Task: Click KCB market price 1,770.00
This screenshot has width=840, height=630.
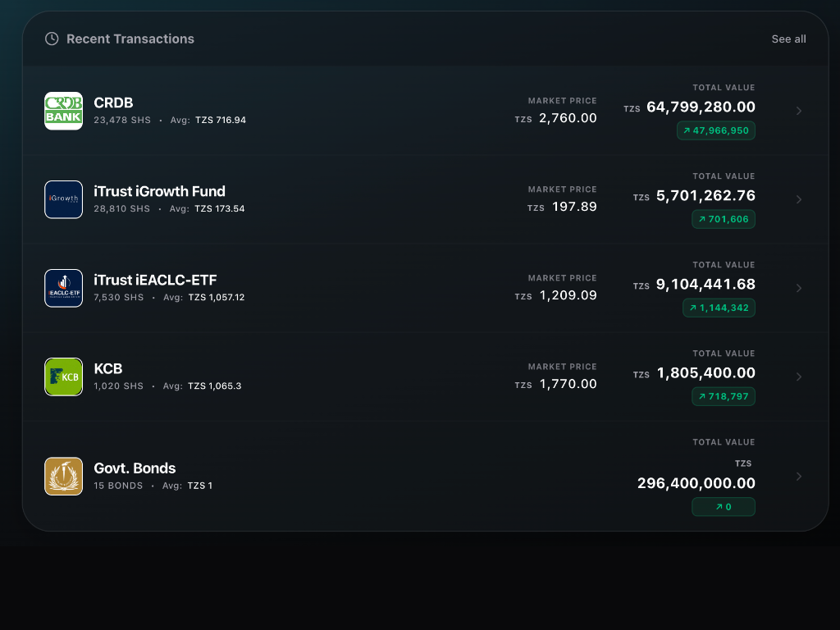Action: [568, 384]
